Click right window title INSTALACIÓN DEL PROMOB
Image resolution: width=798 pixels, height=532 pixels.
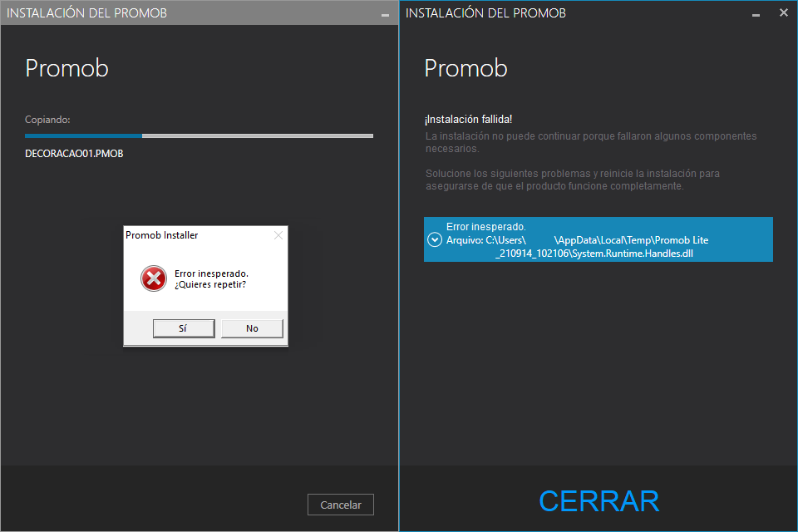(486, 13)
